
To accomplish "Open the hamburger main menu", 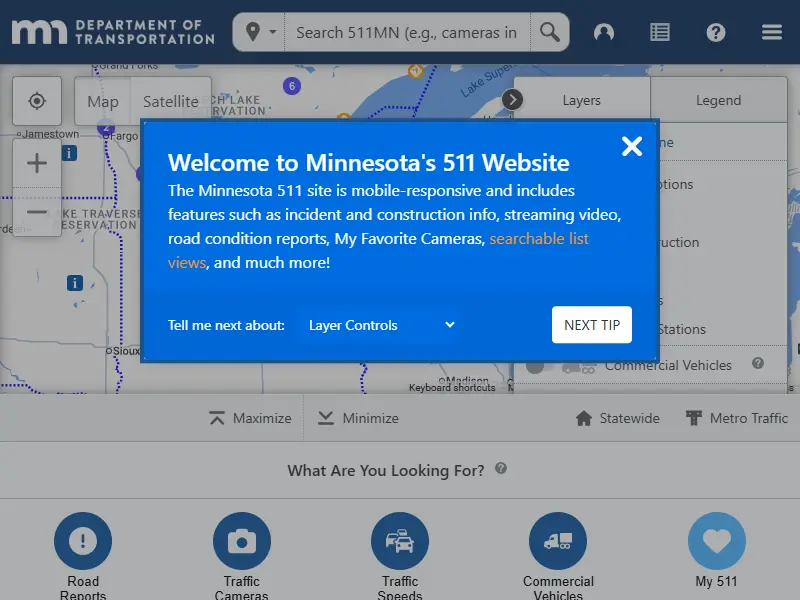I will 772,32.
